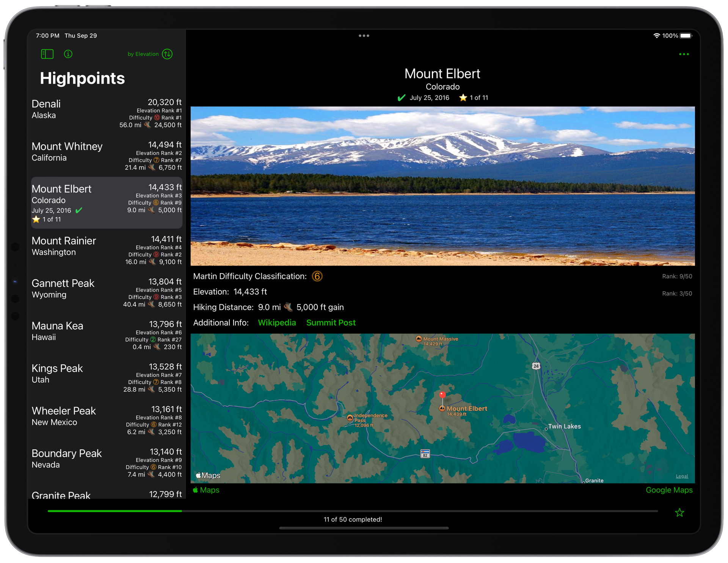This screenshot has height=563, width=728.
Task: Toggle the yellow star 1 of 11
Action: pyautogui.click(x=463, y=98)
